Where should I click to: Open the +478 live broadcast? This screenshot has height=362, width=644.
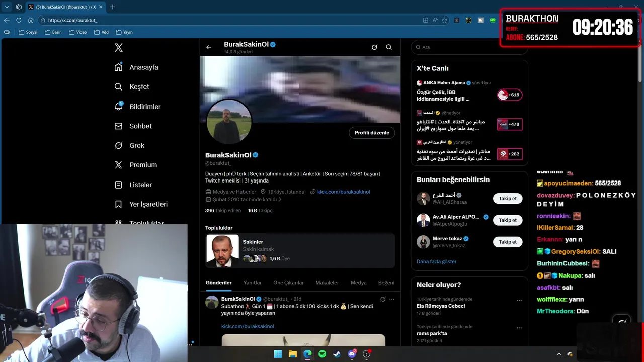509,124
